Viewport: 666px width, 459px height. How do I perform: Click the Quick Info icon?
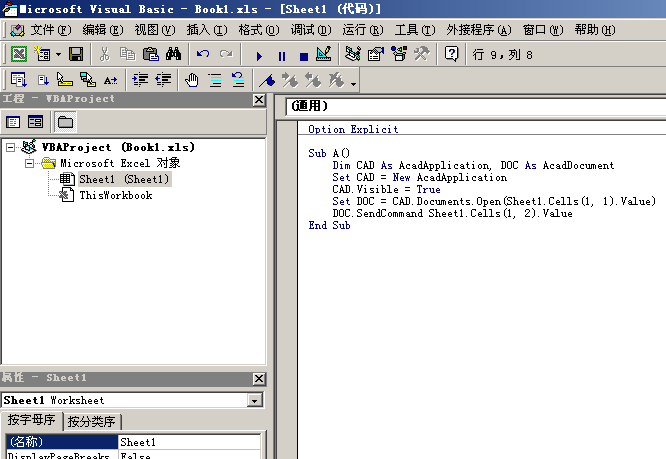pos(65,79)
